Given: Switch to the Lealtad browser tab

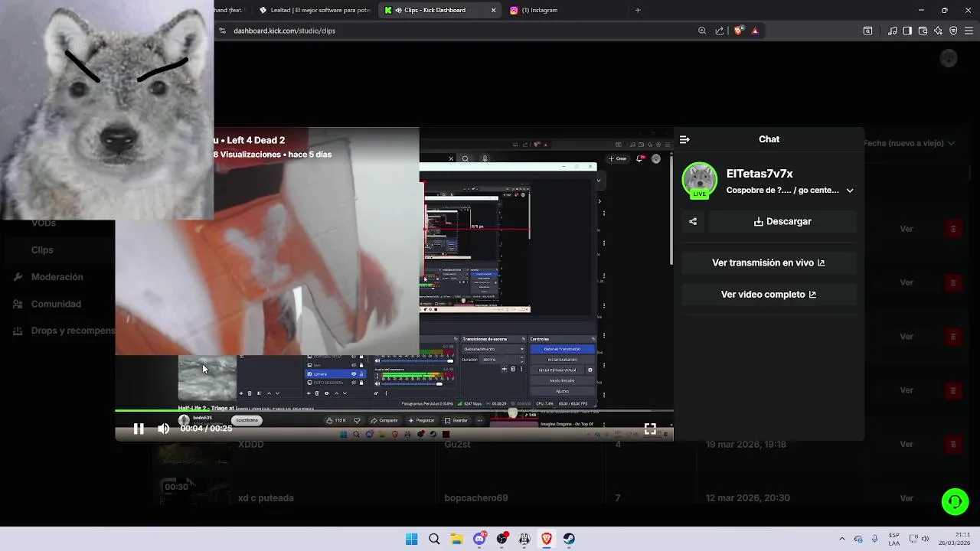Looking at the screenshot, I should (x=314, y=10).
